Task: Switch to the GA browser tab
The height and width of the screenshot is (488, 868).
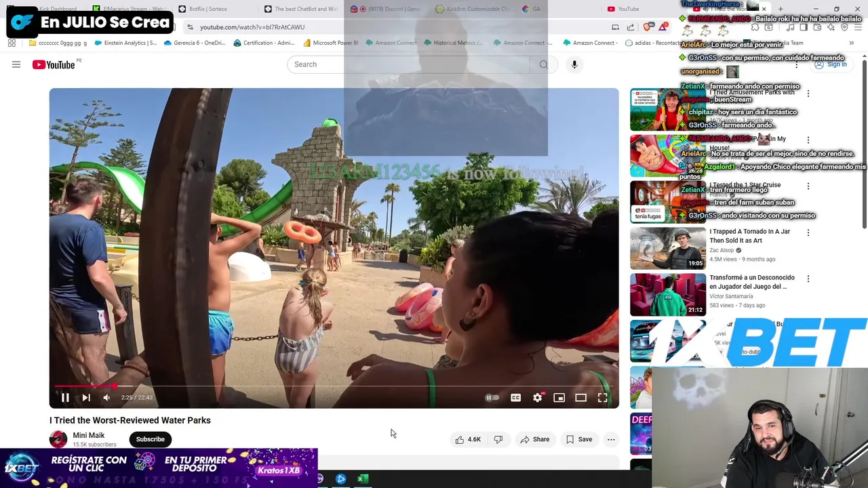Action: (x=559, y=9)
